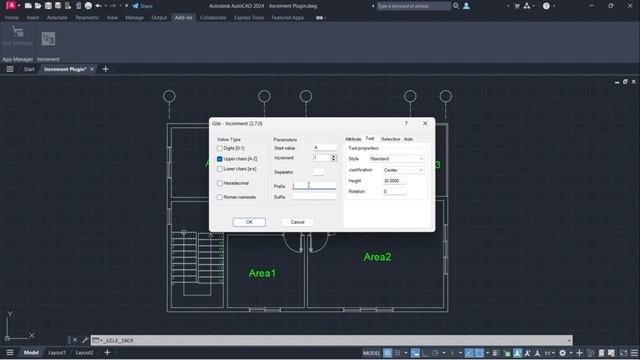Uncheck the Upper chars [A-Z] checkbox
640x360 pixels.
pos(220,159)
